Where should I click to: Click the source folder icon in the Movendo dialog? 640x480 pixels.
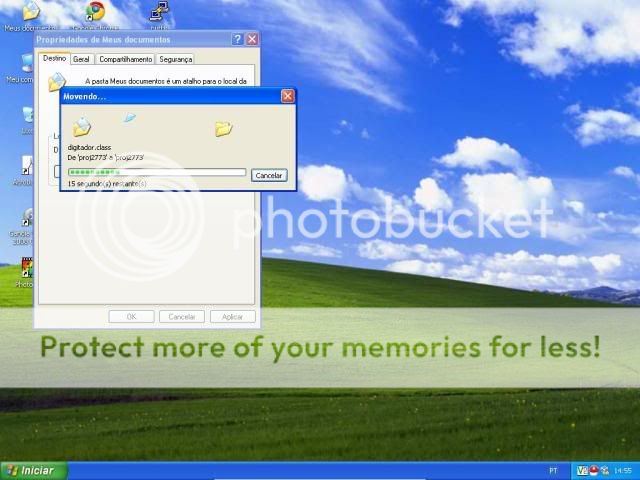82,127
